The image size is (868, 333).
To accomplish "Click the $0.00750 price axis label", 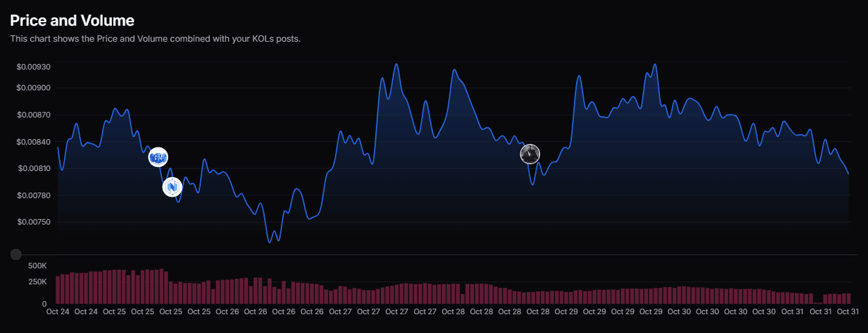I will click(x=34, y=222).
